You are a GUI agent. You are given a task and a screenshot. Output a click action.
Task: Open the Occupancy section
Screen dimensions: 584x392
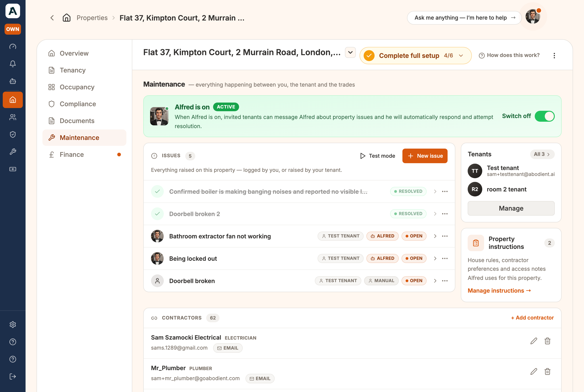(x=84, y=87)
